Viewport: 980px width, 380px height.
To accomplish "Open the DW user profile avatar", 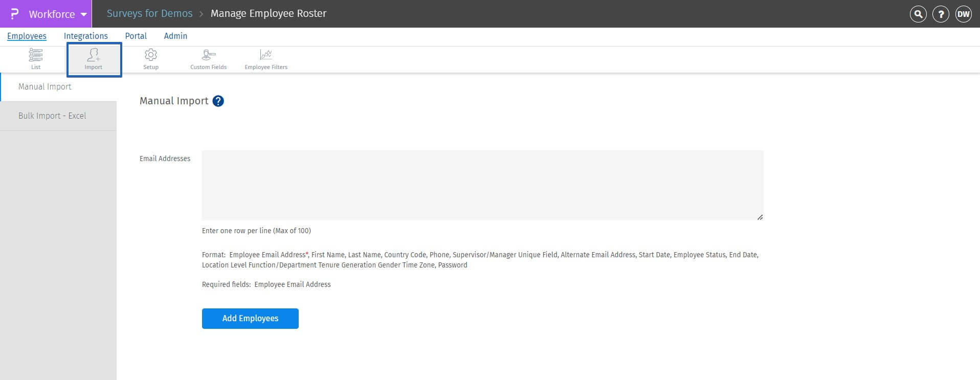I will tap(963, 14).
